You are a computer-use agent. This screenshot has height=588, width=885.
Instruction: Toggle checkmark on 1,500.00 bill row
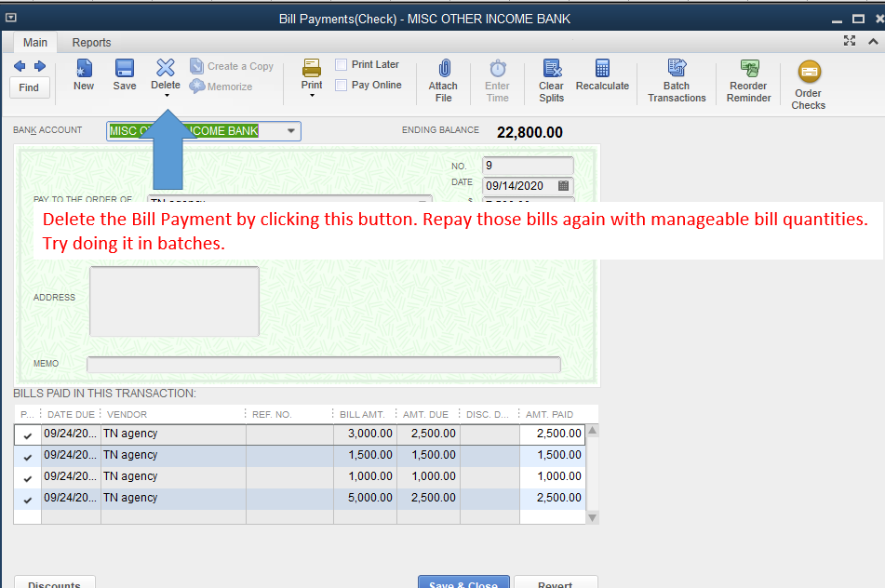(28, 457)
